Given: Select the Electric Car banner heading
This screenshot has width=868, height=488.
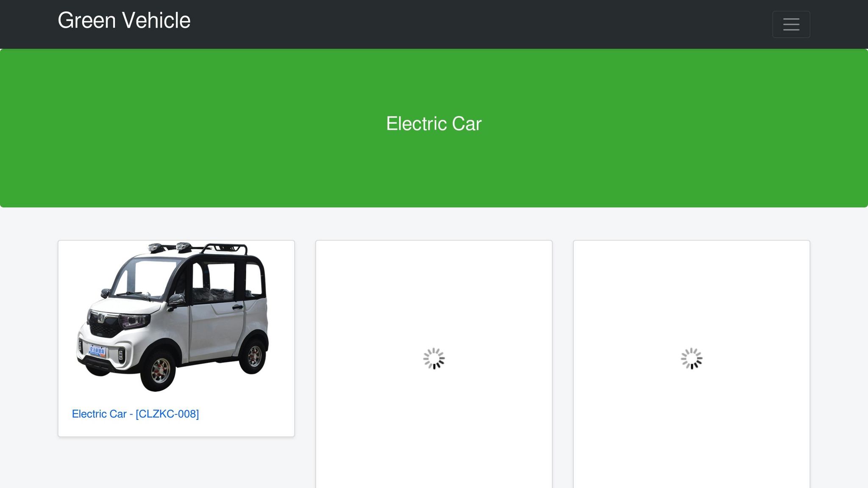Looking at the screenshot, I should (x=434, y=124).
